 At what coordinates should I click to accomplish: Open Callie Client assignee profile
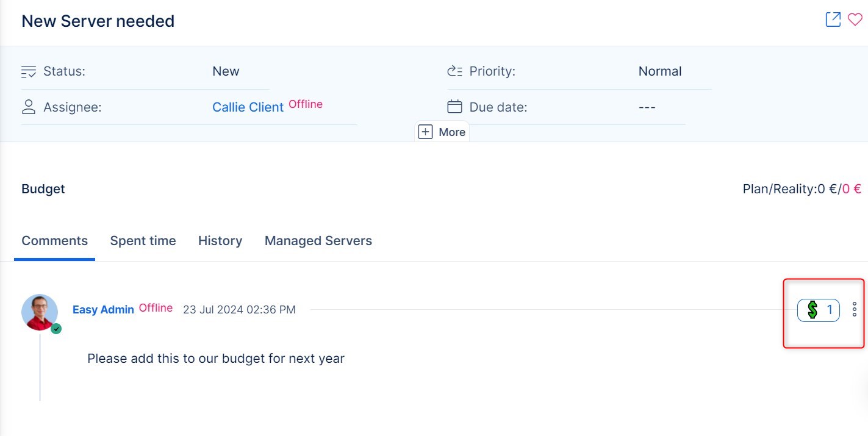(248, 107)
